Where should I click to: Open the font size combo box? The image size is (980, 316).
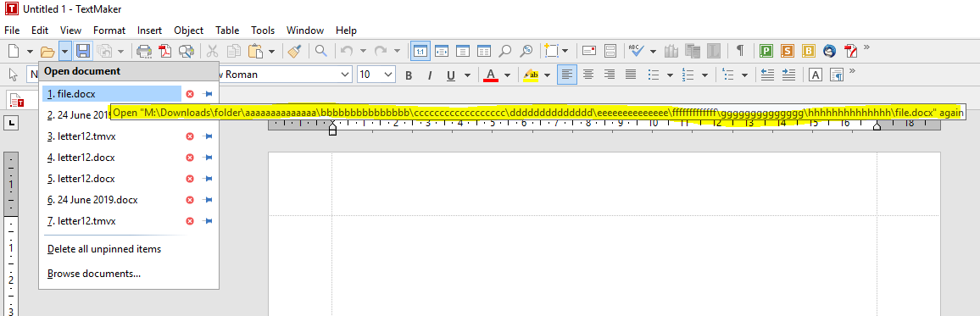pos(376,75)
